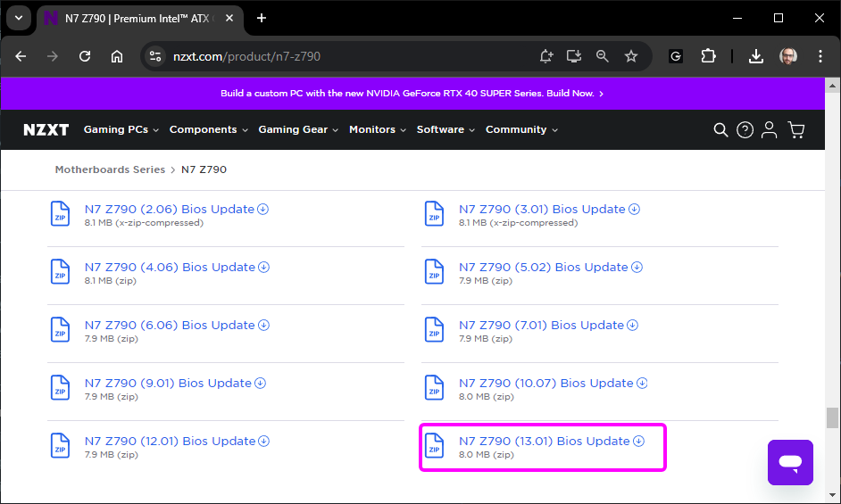The height and width of the screenshot is (504, 841).
Task: Open the Chrome profile avatar
Action: [x=788, y=56]
